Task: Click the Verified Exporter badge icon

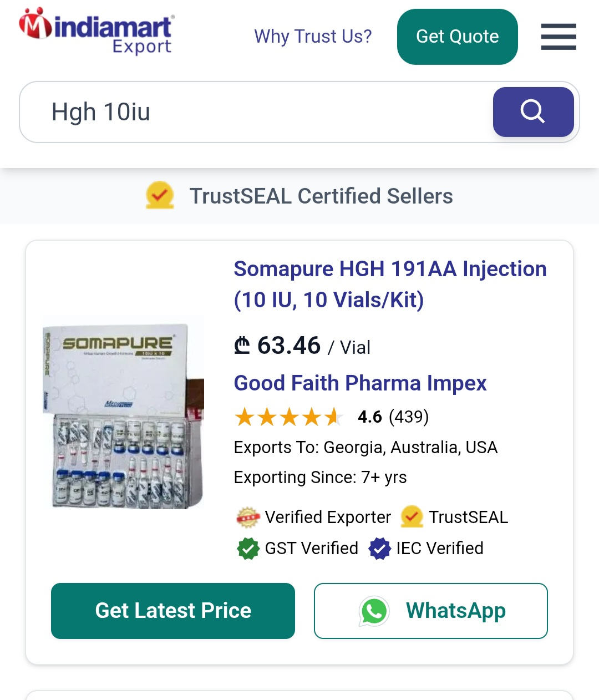Action: pos(248,517)
